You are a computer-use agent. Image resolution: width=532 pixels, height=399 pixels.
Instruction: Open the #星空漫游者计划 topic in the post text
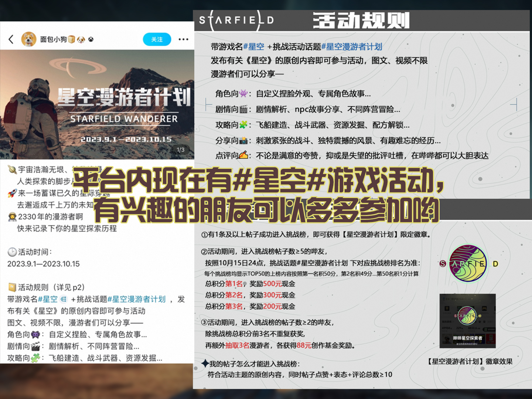136,299
